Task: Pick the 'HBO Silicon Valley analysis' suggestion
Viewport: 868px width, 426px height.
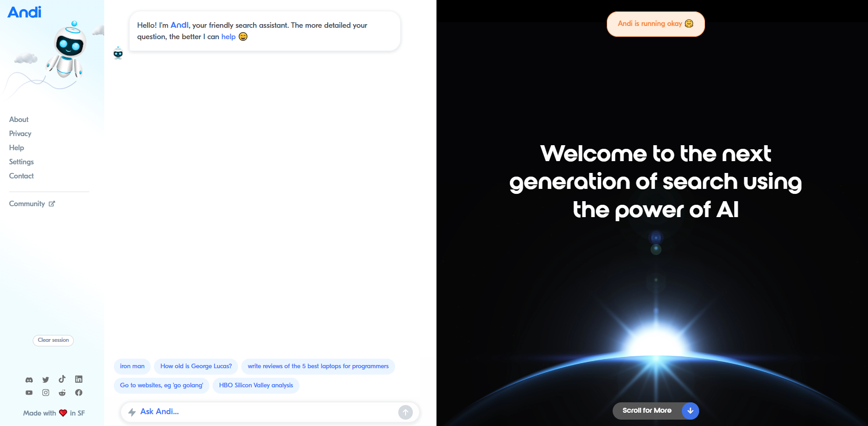Action: click(256, 385)
